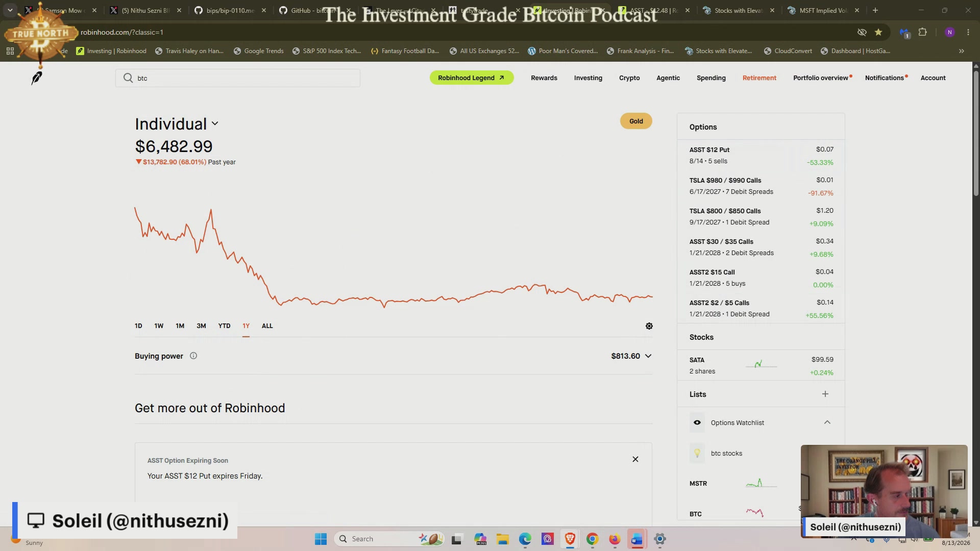Collapse the Options Watchlist list
This screenshot has height=551, width=980.
click(x=827, y=422)
